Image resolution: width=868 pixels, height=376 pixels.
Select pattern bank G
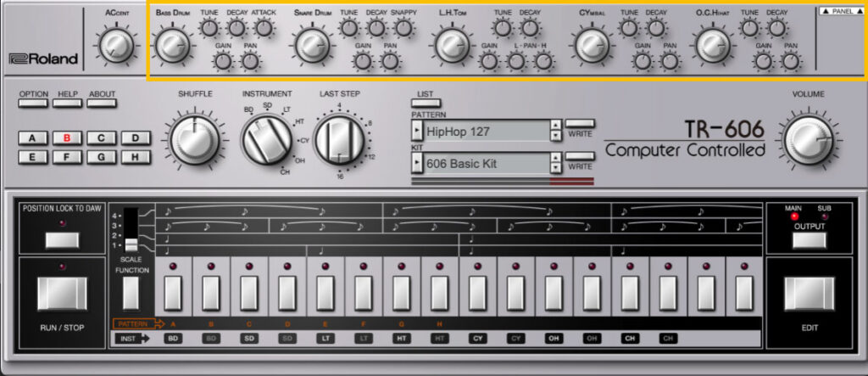tap(102, 157)
